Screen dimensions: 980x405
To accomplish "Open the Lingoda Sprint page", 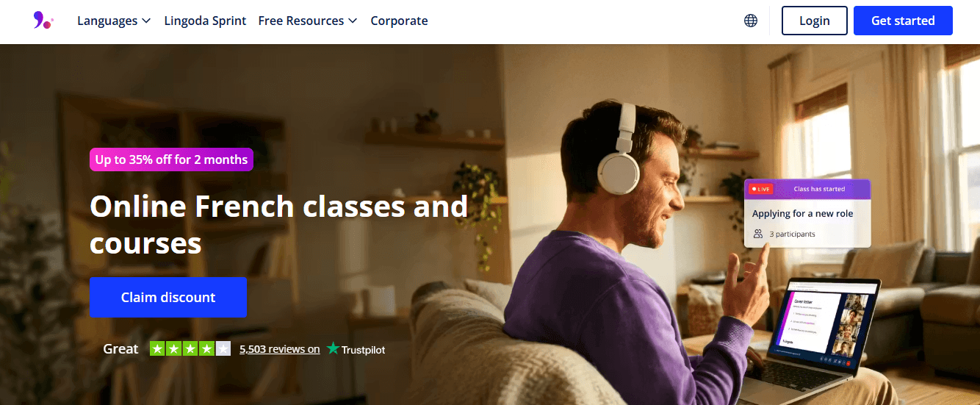I will pos(205,21).
